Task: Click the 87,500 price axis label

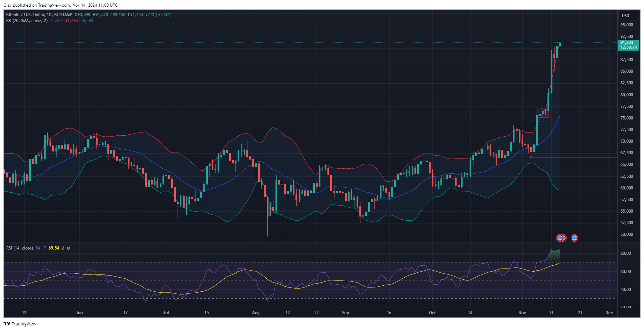Action: click(x=627, y=60)
